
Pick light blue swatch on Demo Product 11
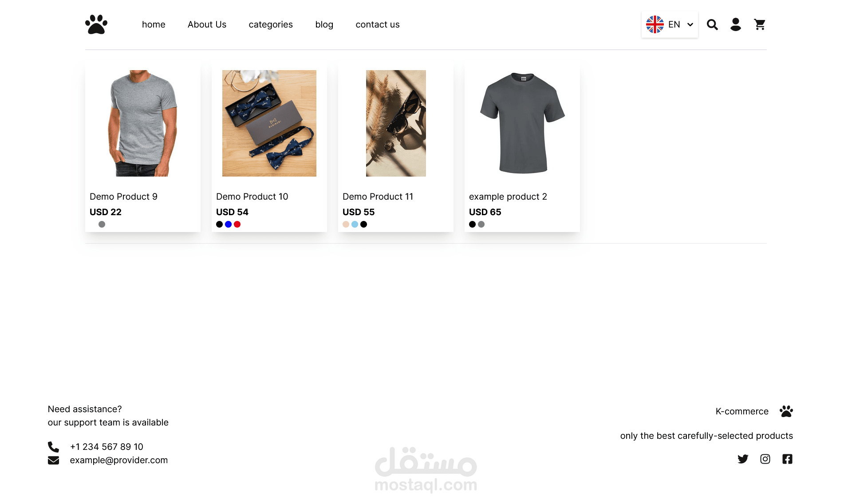[x=355, y=224]
